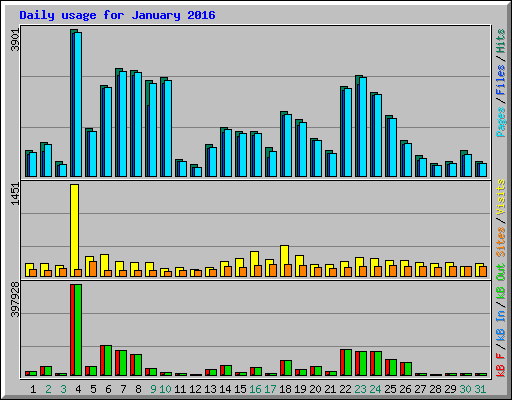512x400 pixels.
Task: Click day label 4 on the axis
Action: 78,389
